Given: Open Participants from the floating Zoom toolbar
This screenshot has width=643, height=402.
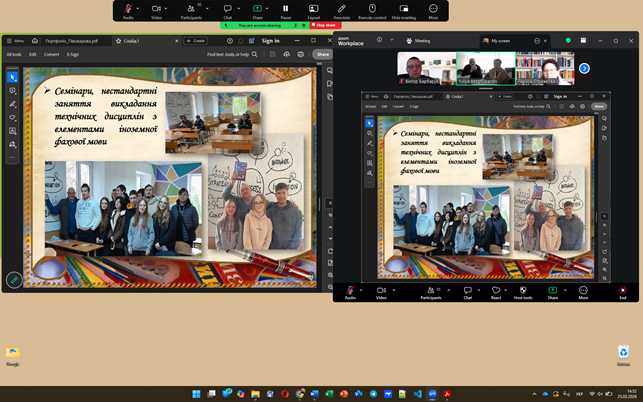Looking at the screenshot, I should point(191,11).
